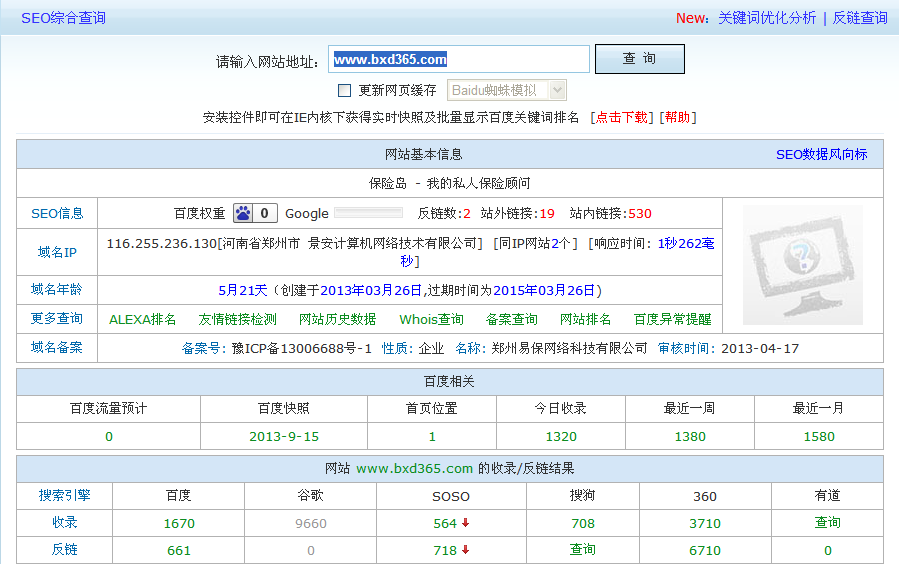Viewport: 899px width, 564px height.
Task: Click 首页位置 value 1
Action: coord(432,437)
